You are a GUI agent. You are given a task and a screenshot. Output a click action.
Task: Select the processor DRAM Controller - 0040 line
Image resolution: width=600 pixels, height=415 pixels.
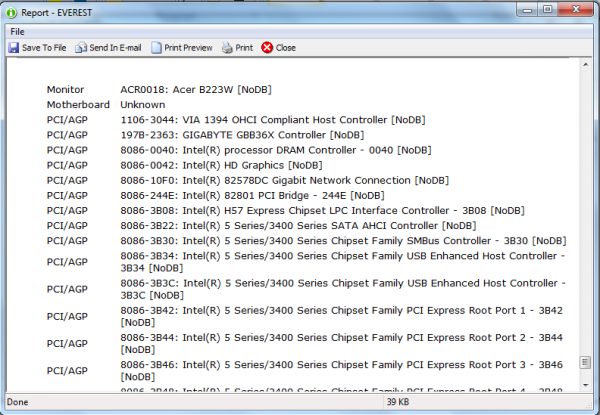(276, 150)
